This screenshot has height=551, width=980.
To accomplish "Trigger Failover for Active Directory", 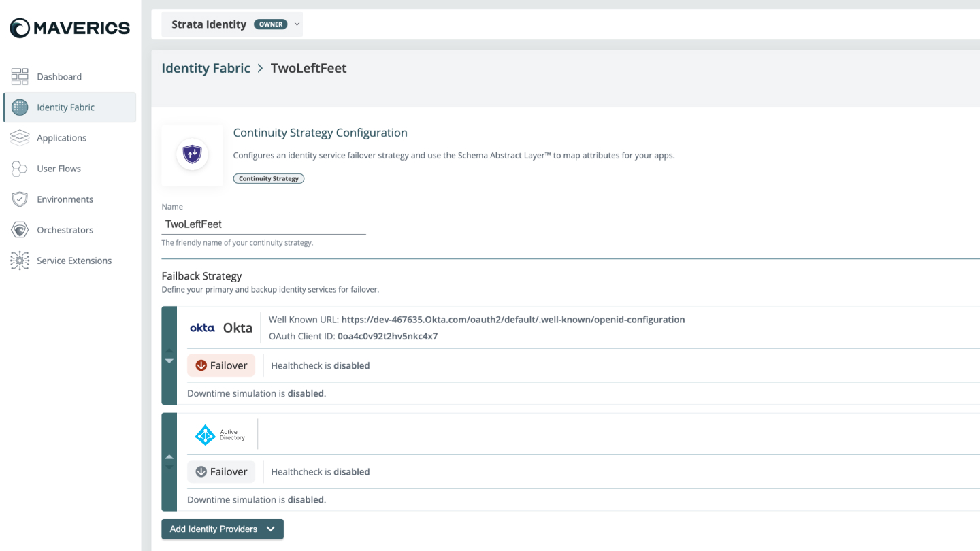I will (221, 471).
